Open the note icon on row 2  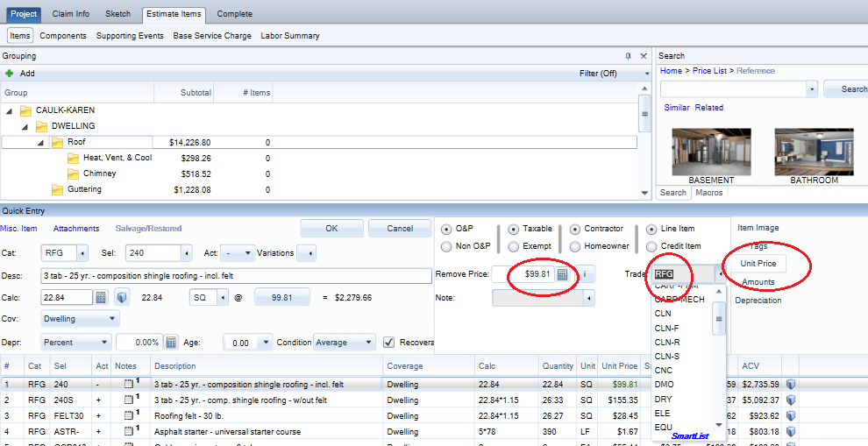(x=128, y=400)
